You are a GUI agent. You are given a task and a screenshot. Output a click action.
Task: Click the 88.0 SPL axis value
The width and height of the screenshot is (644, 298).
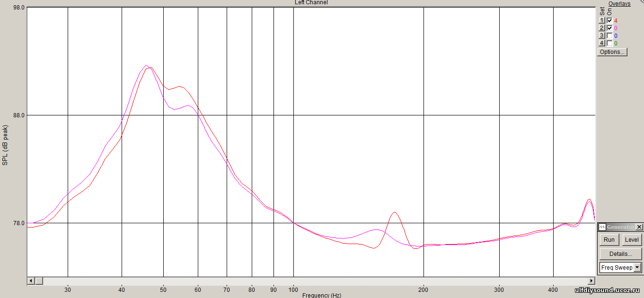[x=19, y=115]
